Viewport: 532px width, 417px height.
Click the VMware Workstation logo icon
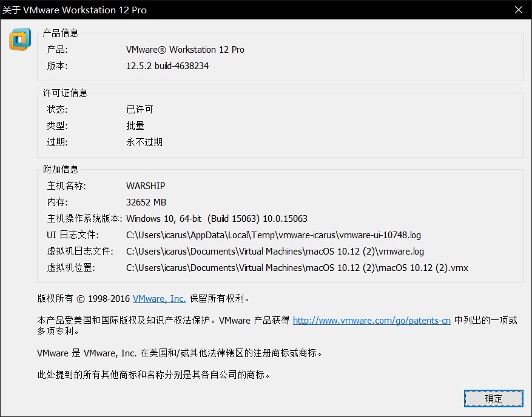[20, 39]
